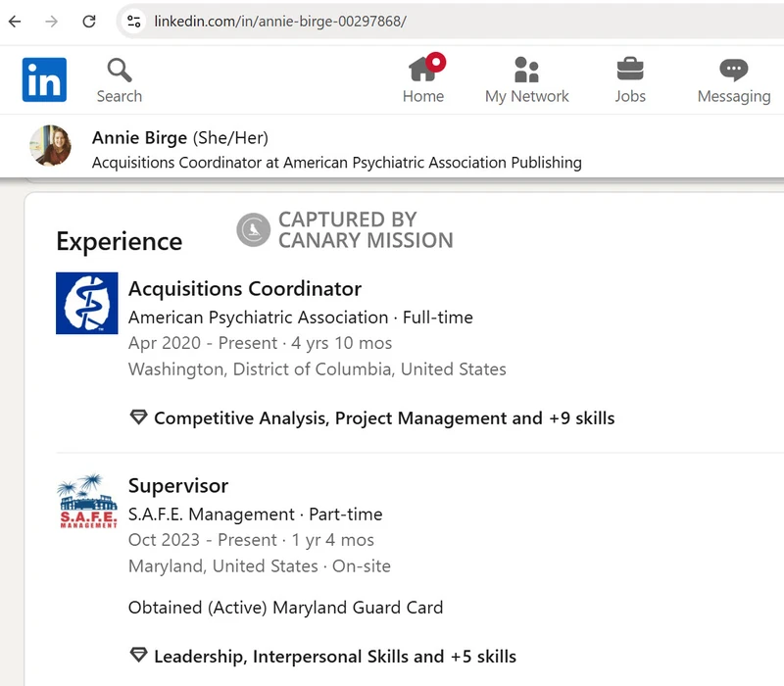Reload the page with the refresh icon
784x686 pixels.
coord(89,22)
